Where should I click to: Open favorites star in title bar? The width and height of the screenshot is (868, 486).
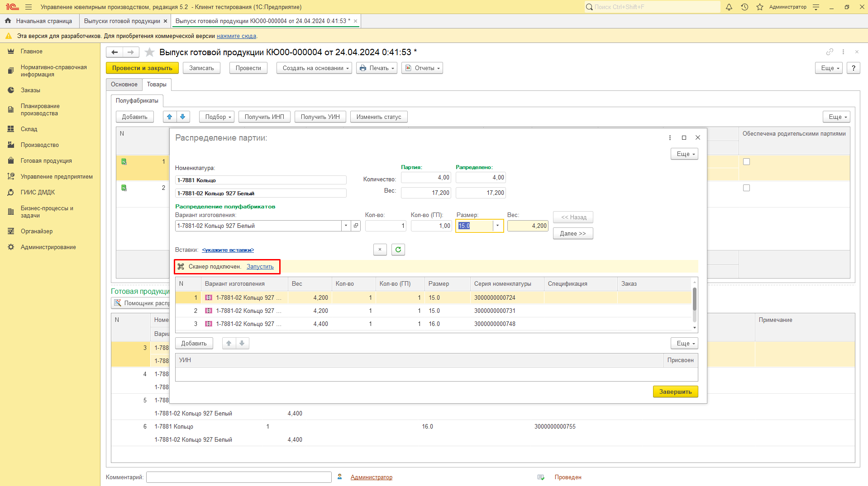[x=760, y=7]
